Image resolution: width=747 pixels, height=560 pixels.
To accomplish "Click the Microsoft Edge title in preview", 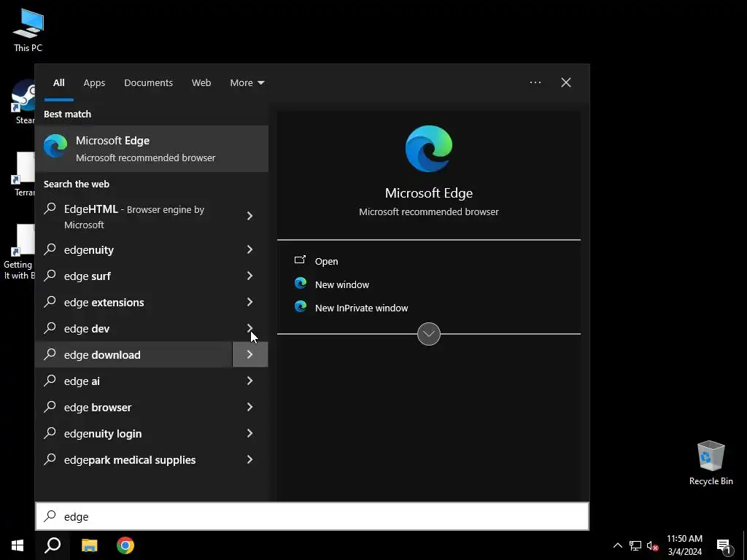I will pyautogui.click(x=429, y=192).
